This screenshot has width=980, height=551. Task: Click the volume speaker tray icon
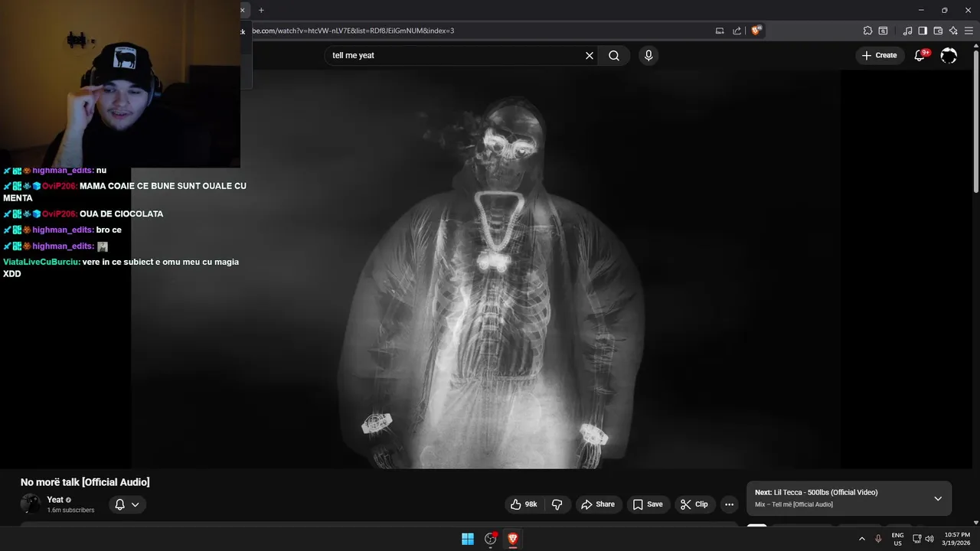[x=929, y=539]
